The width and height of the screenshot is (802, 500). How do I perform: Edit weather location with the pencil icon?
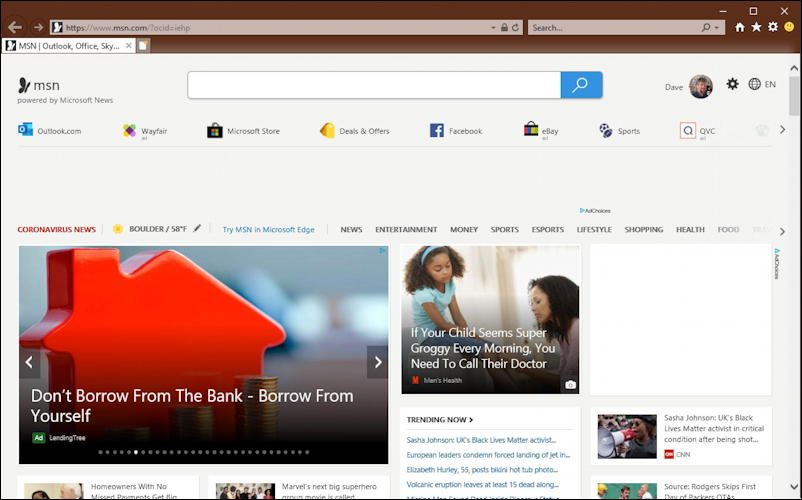(197, 229)
